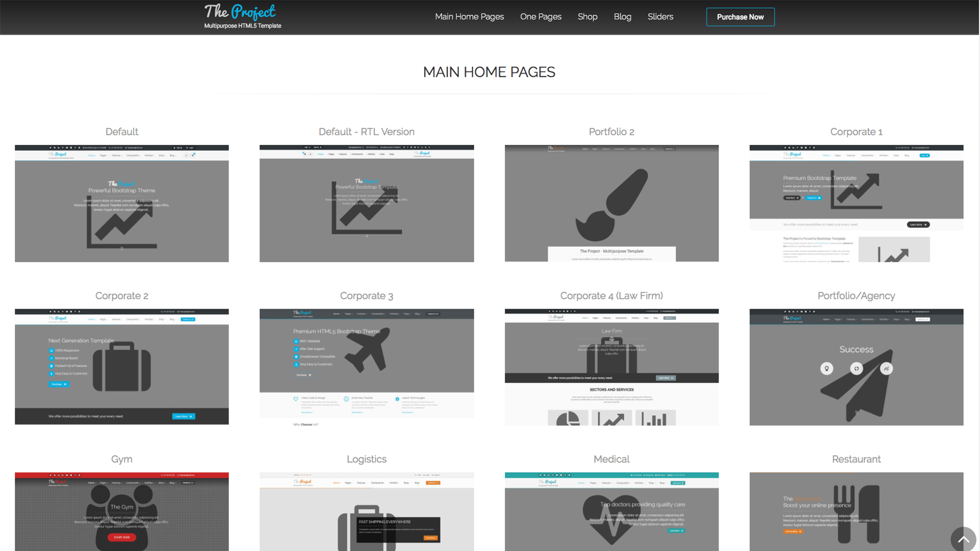The height and width of the screenshot is (551, 980).
Task: Open the Corporate 3 airplane thumbnail
Action: click(x=366, y=366)
